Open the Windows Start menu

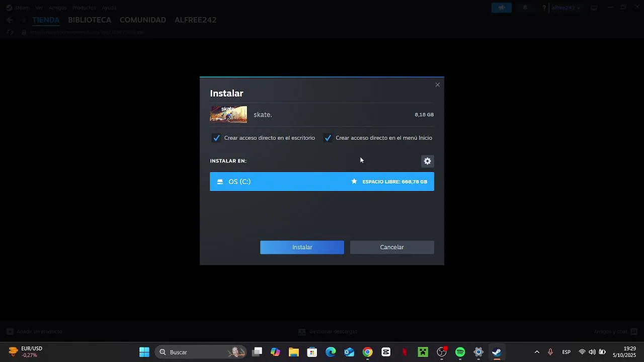click(144, 352)
